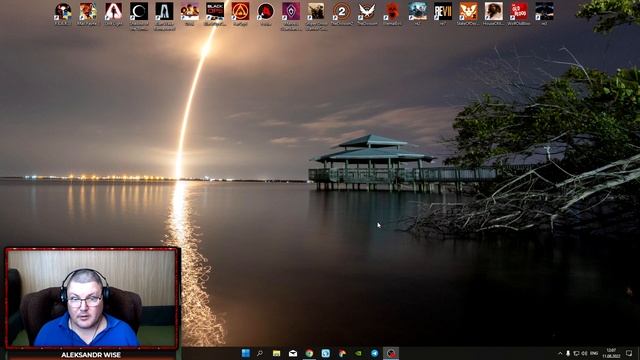This screenshot has width=640, height=360.
Task: Click the ALEKSANDR WISE name label
Action: (91, 355)
